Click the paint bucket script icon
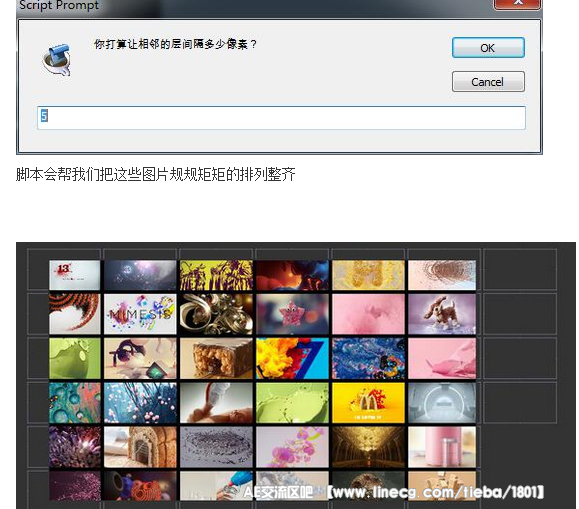 [x=56, y=60]
